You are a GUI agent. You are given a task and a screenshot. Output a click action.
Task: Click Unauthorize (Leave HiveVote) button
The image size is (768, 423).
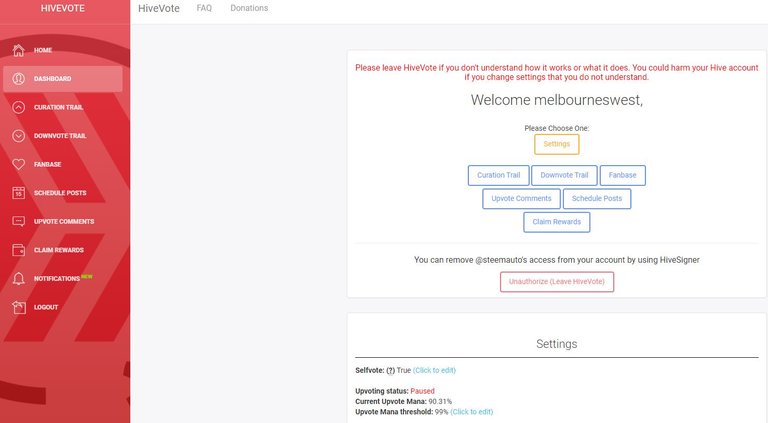(556, 282)
